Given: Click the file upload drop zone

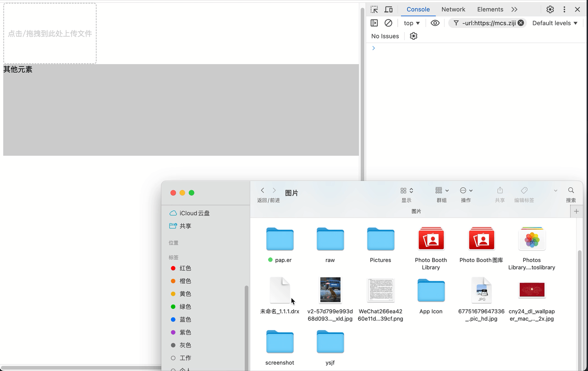Looking at the screenshot, I should tap(49, 33).
